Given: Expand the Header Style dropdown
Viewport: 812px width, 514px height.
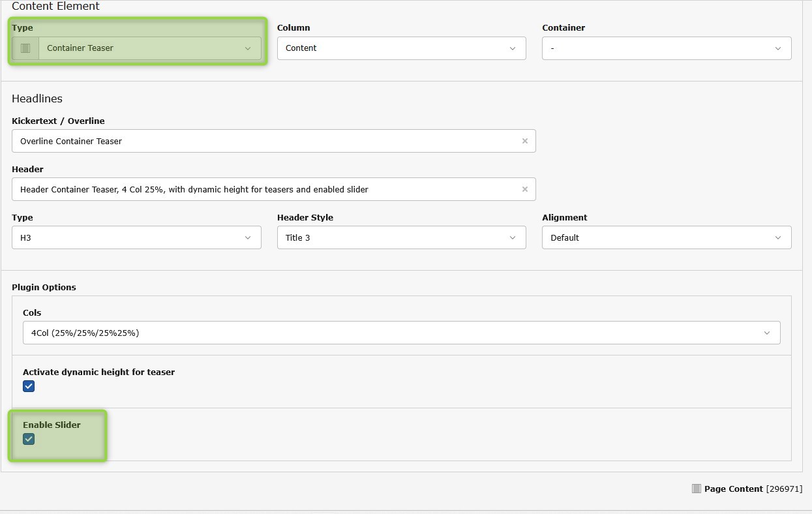Looking at the screenshot, I should (401, 237).
